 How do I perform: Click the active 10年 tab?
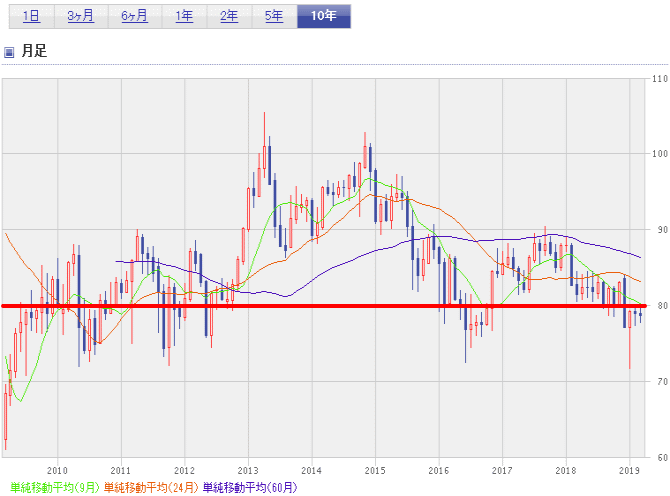(x=324, y=16)
